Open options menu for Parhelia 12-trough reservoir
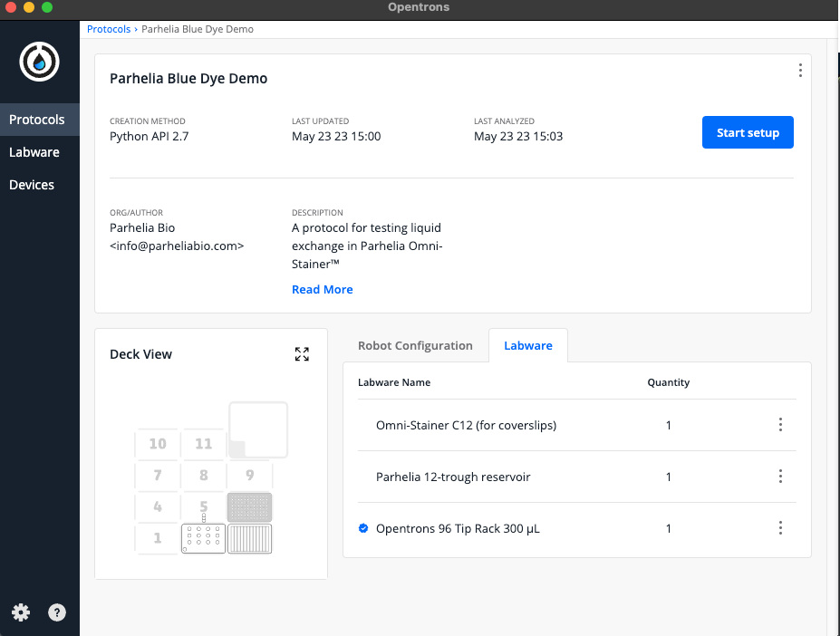The width and height of the screenshot is (840, 636). point(780,477)
